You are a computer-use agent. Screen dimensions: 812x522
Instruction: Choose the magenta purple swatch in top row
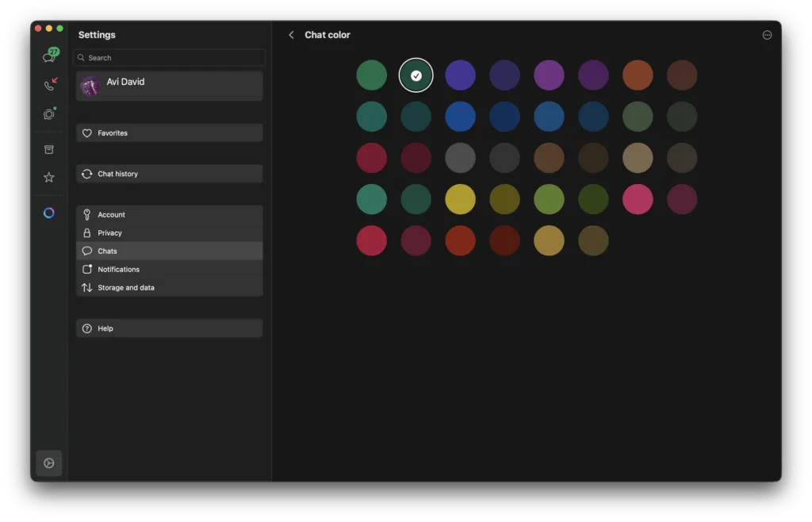click(x=549, y=75)
